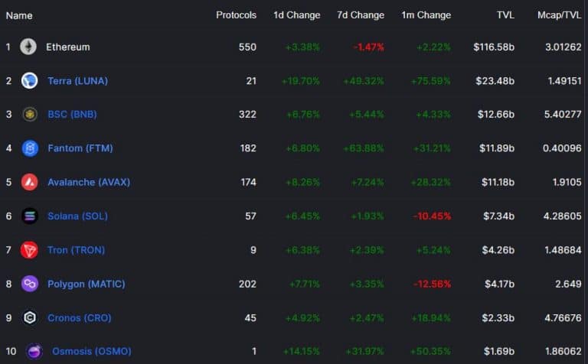Click Terra's 7d change +49.32%
Screen dimensions: 588x364
tap(364, 81)
